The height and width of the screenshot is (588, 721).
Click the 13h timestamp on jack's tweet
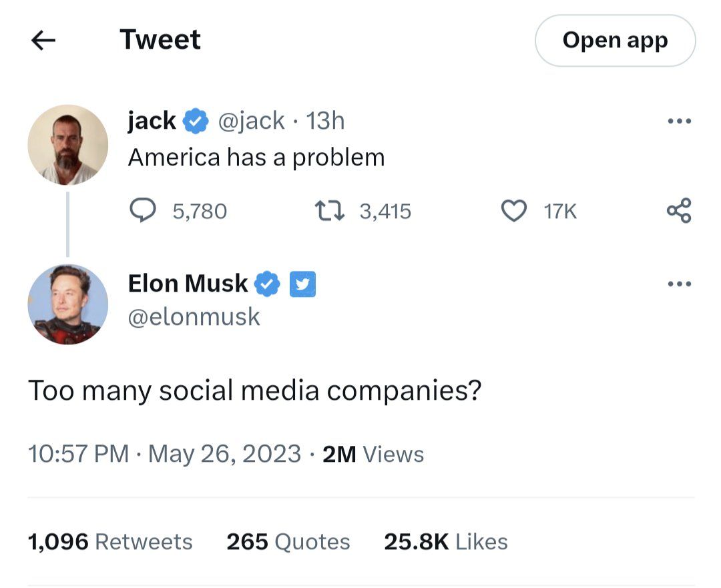tap(325, 121)
